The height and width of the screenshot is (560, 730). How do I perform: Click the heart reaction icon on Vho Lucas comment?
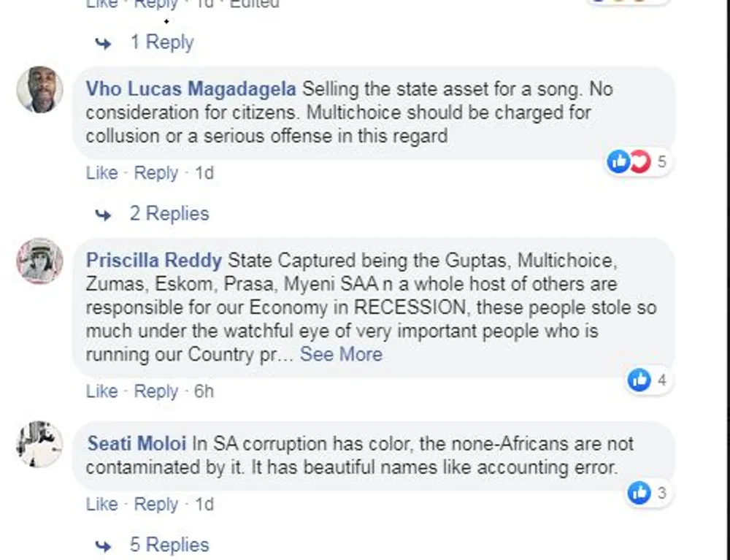click(639, 161)
